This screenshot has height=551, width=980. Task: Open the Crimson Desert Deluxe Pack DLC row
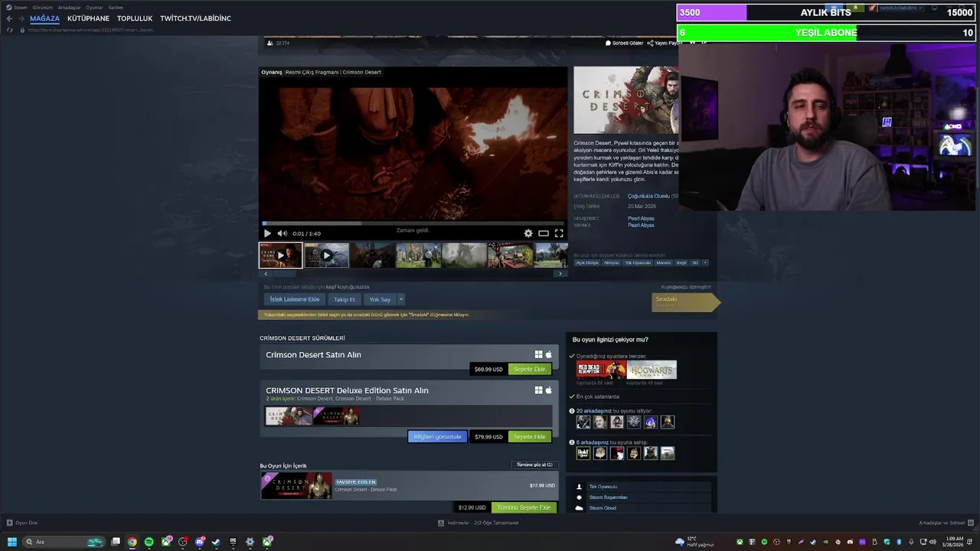point(410,485)
